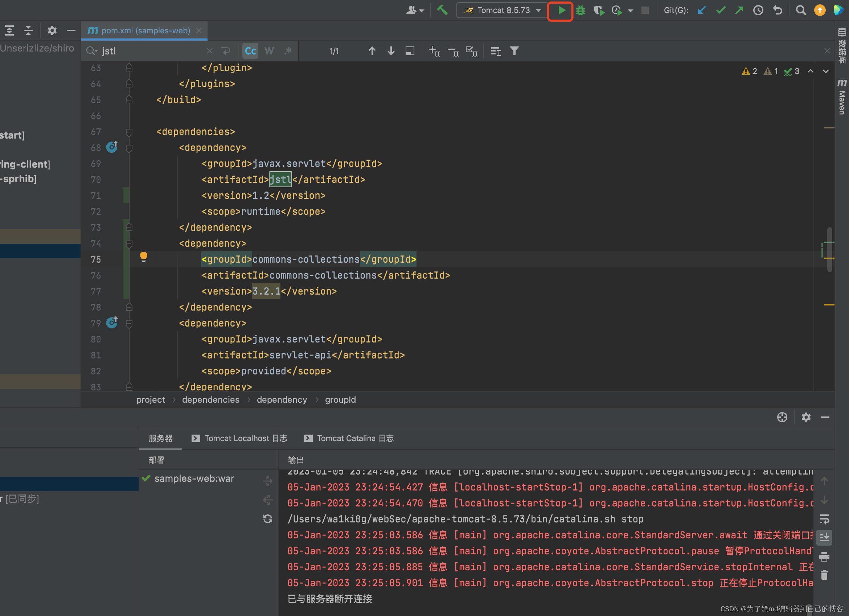Image resolution: width=849 pixels, height=616 pixels.
Task: Unselect occurrence icon in search bar
Action: click(453, 51)
